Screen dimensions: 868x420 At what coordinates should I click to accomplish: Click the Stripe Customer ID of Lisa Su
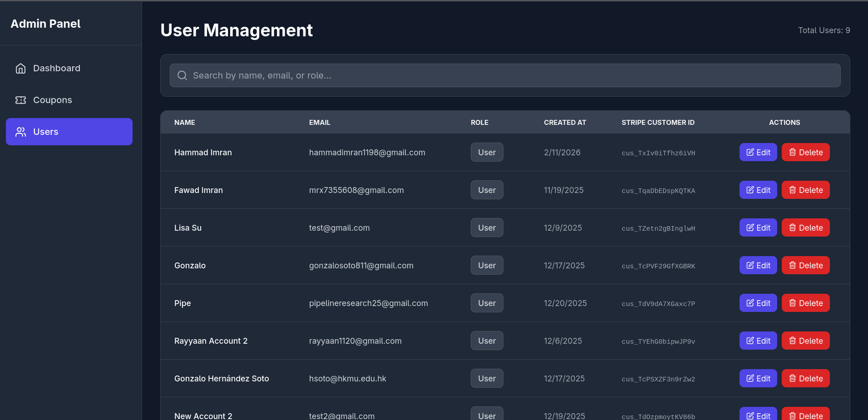click(658, 228)
